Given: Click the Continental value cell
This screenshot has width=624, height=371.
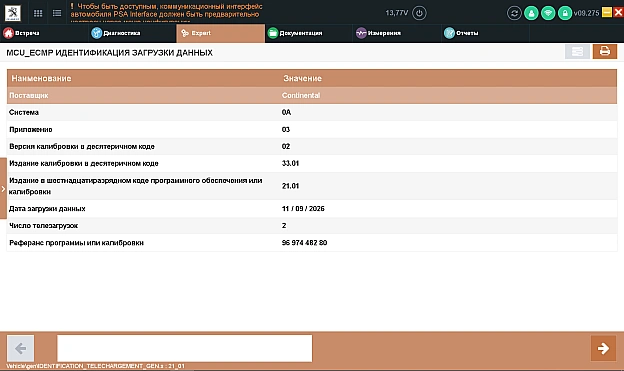Looking at the screenshot, I should pyautogui.click(x=301, y=96).
